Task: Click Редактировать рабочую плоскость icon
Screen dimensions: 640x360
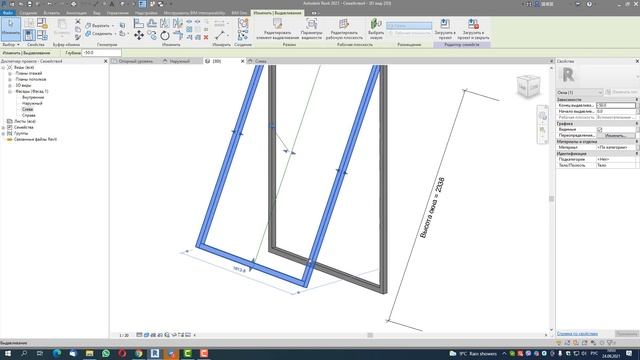Action: point(344,24)
